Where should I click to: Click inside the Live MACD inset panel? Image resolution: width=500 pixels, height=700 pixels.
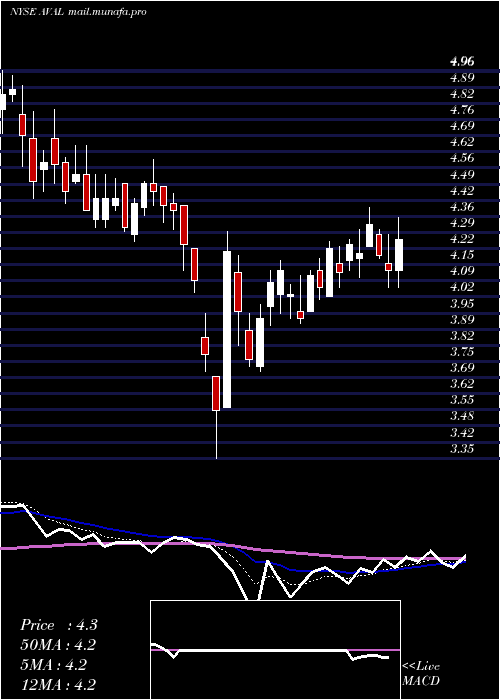[275, 650]
